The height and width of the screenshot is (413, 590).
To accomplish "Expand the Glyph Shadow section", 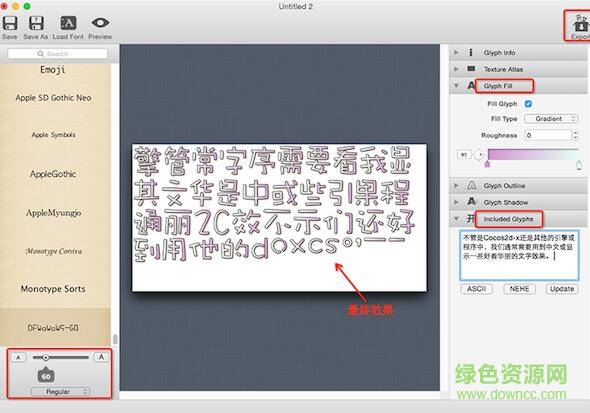I will click(456, 202).
